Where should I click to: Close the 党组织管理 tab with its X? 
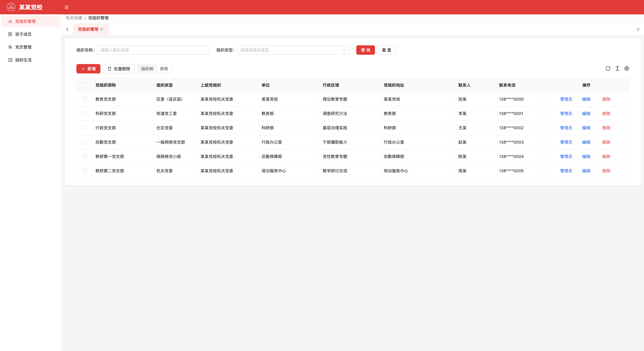pyautogui.click(x=102, y=29)
